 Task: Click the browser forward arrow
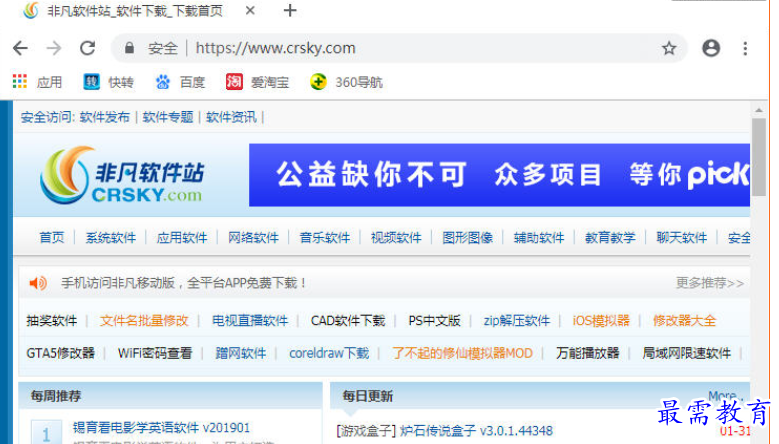tap(54, 48)
